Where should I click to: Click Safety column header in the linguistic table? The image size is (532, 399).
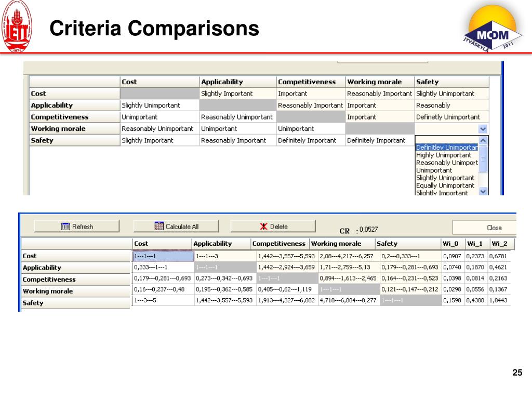click(452, 82)
